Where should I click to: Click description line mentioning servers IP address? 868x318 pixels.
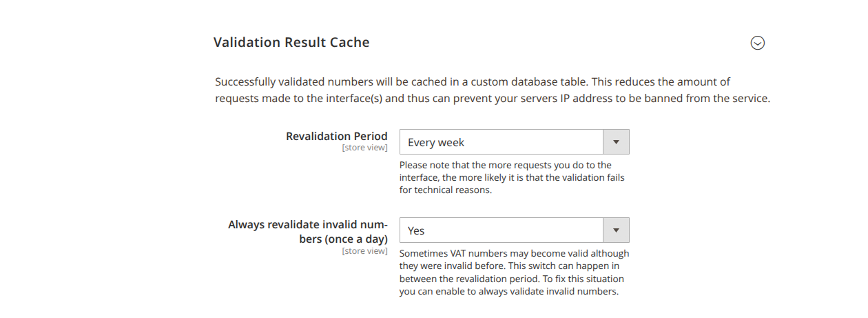[x=493, y=98]
